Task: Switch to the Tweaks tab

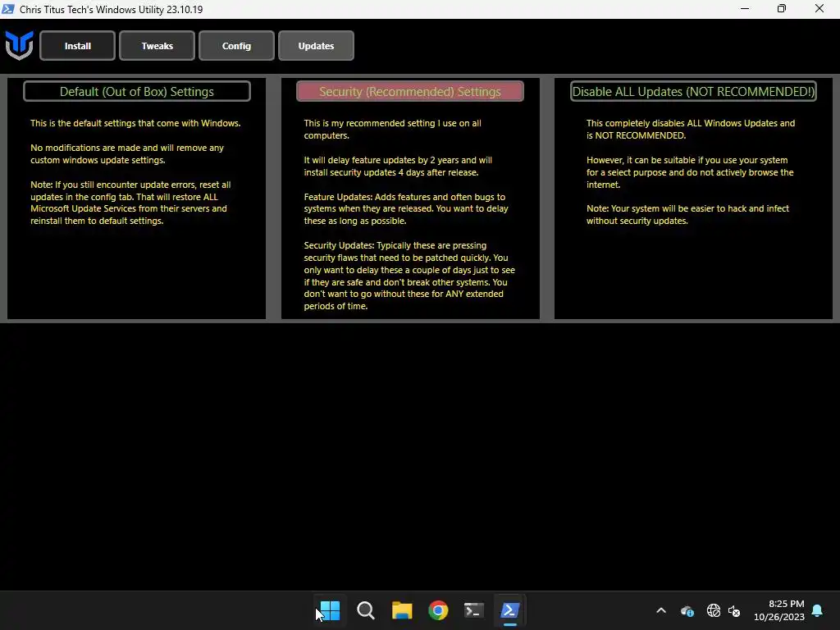Action: [x=157, y=46]
